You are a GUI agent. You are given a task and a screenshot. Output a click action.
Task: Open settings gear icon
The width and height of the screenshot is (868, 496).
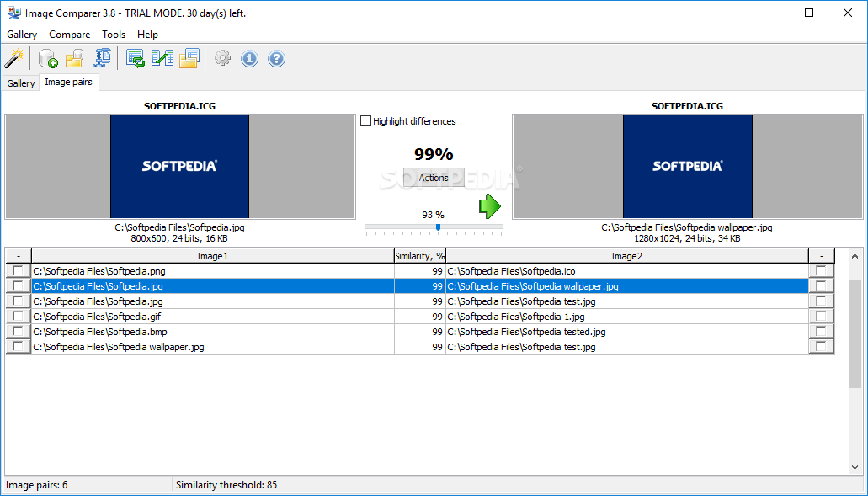pos(222,58)
